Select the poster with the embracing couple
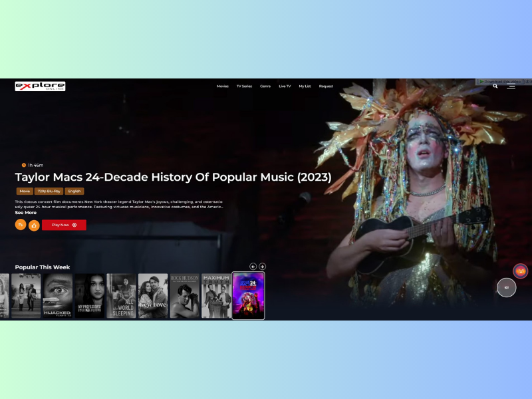 point(153,296)
